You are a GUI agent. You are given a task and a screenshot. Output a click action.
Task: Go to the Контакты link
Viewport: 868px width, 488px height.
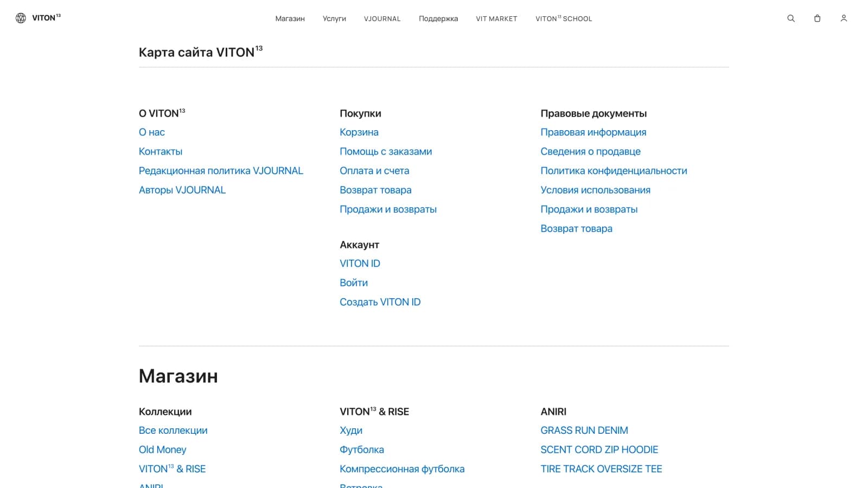161,151
